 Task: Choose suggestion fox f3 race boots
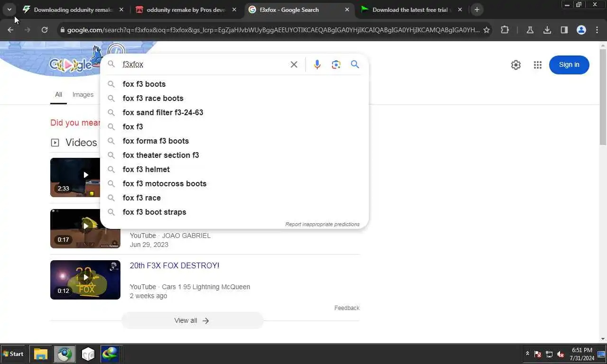pos(234,98)
